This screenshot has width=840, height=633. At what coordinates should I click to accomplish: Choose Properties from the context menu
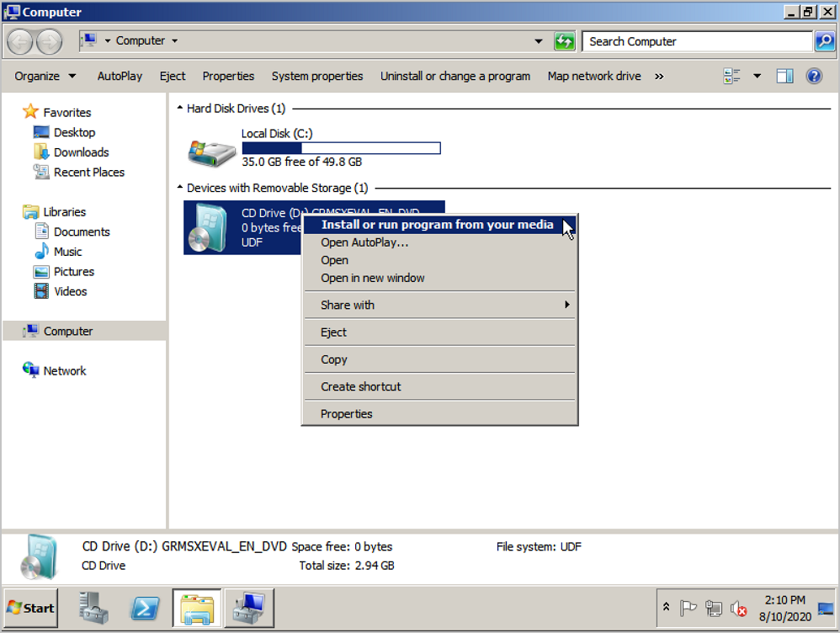[x=440, y=414]
